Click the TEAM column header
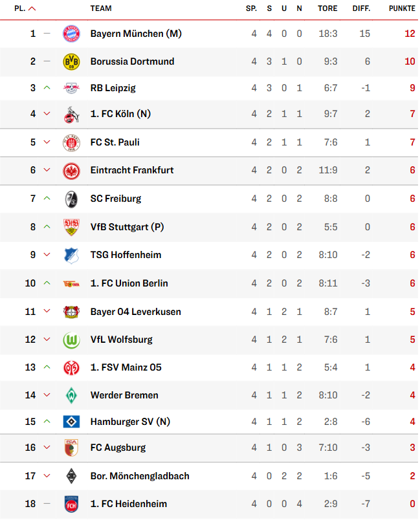The width and height of the screenshot is (420, 520). click(101, 9)
